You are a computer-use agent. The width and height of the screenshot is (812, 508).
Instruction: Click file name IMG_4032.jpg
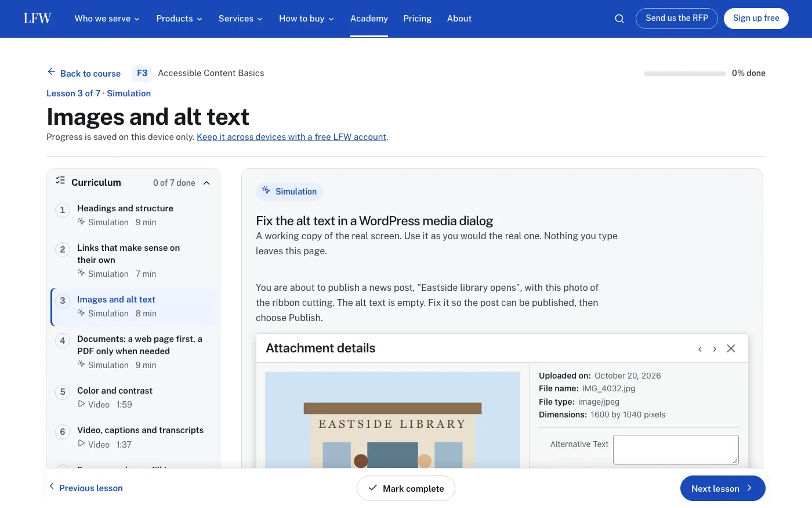coord(609,388)
